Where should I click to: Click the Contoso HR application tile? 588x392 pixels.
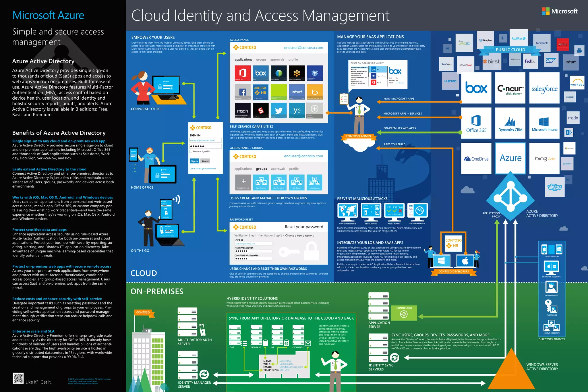(x=260, y=92)
